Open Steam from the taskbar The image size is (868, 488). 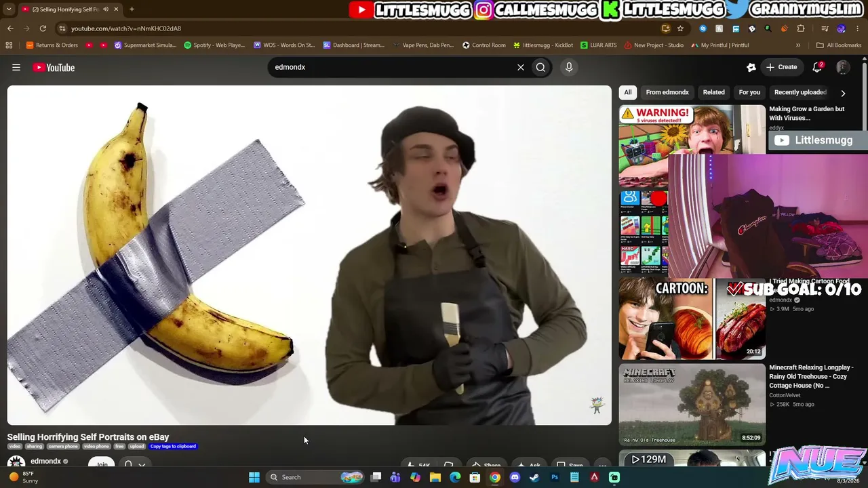coord(534,477)
